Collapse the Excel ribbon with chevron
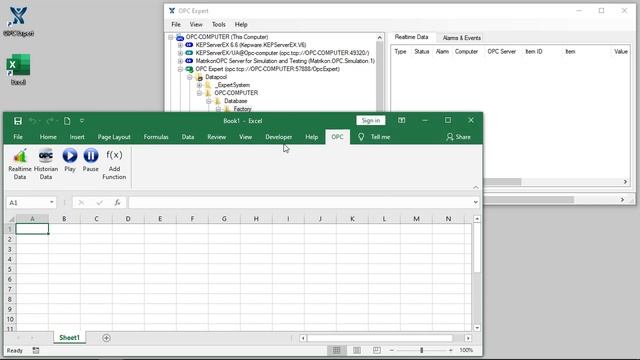The image size is (640, 360). (x=476, y=187)
